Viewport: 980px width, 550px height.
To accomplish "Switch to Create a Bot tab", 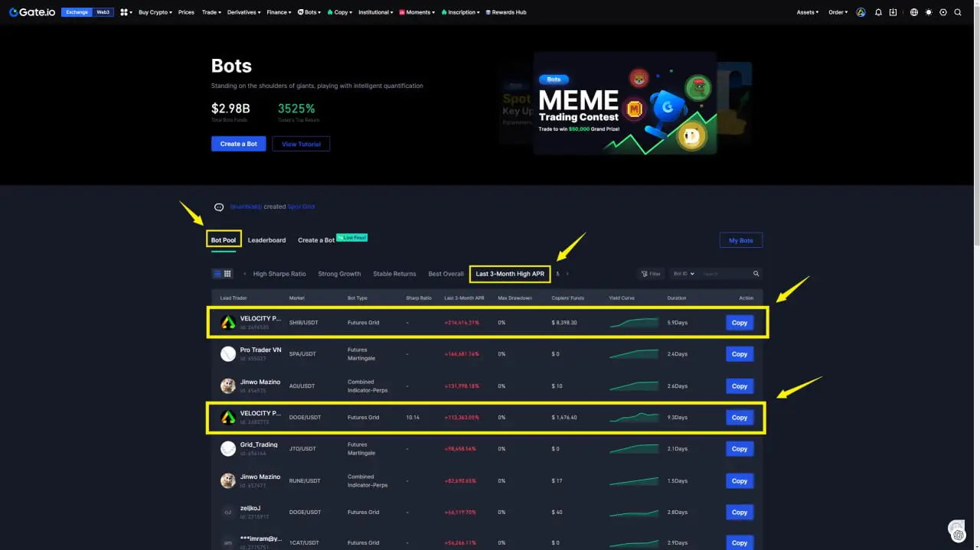I will [316, 240].
